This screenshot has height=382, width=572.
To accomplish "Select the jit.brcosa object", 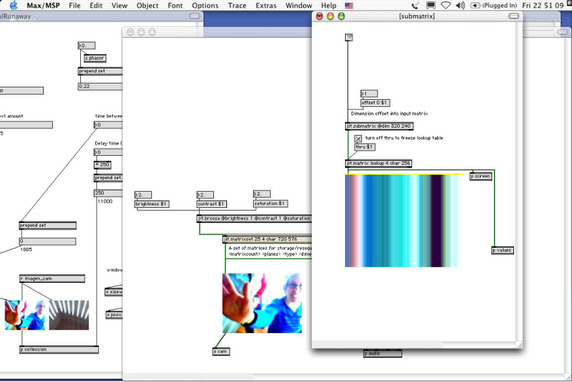I will coord(254,219).
